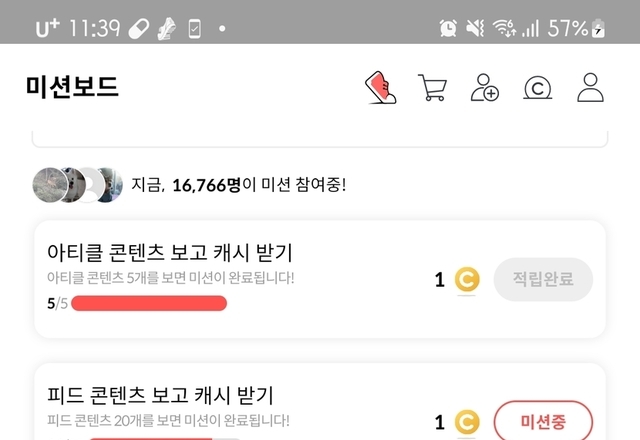Open the cash coin icon in header

point(538,87)
